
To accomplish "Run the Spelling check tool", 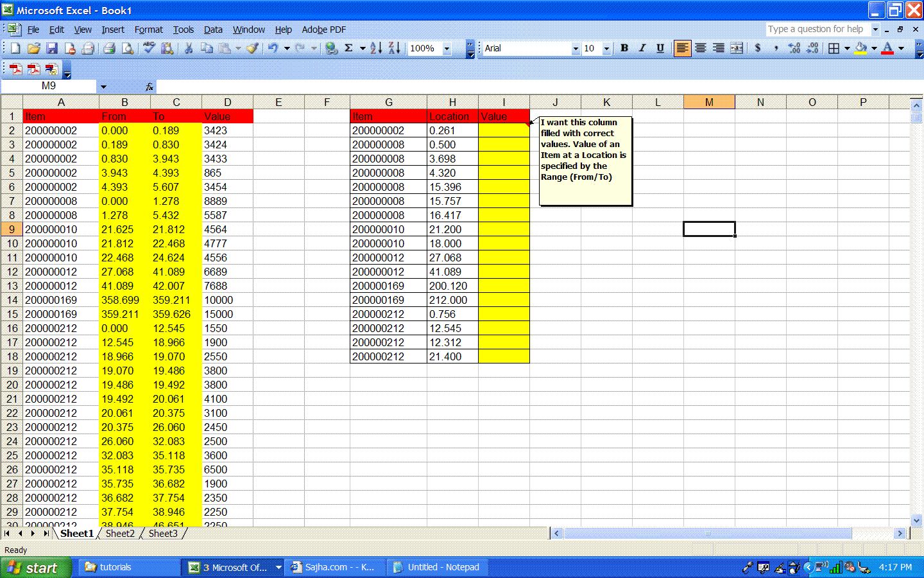I will pos(149,48).
